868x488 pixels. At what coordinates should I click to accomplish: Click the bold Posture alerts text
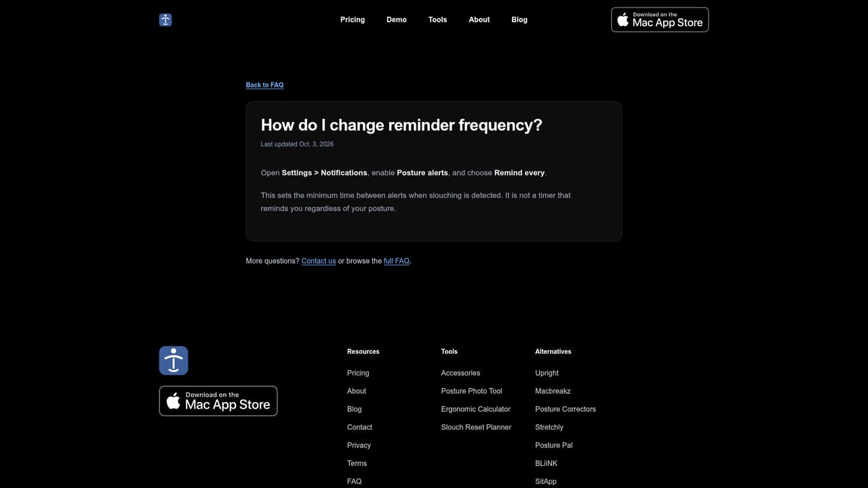[x=422, y=173]
